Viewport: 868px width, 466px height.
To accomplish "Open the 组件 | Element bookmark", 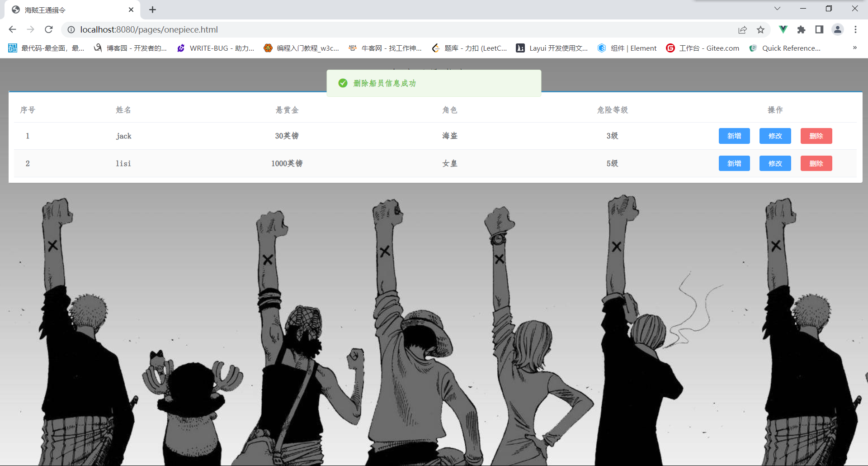I will pyautogui.click(x=627, y=48).
